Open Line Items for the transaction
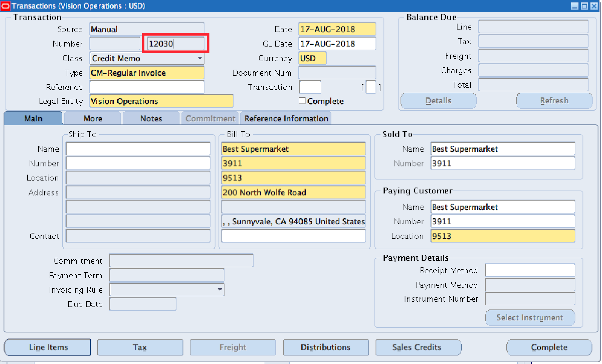This screenshot has width=602, height=364. [47, 347]
